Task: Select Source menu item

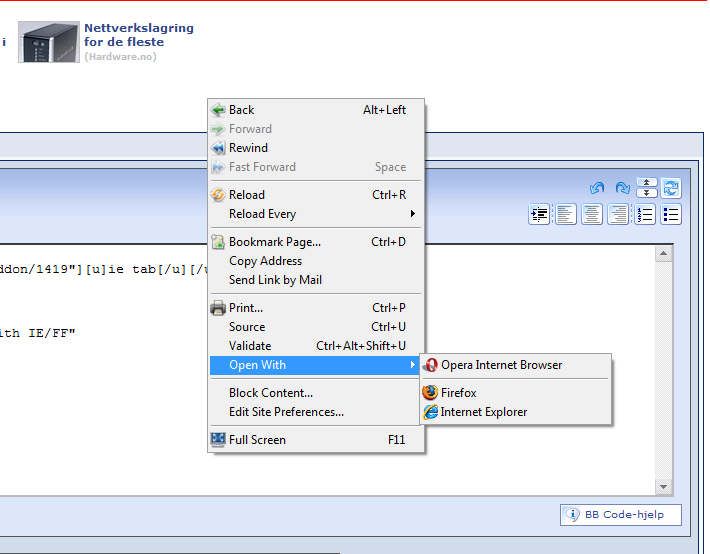Action: tap(316, 327)
